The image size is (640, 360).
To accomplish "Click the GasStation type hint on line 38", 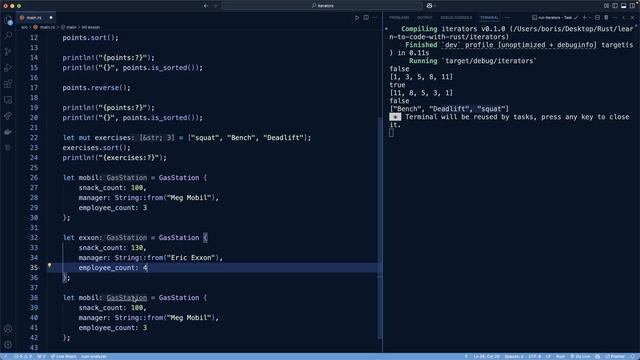I will (127, 298).
